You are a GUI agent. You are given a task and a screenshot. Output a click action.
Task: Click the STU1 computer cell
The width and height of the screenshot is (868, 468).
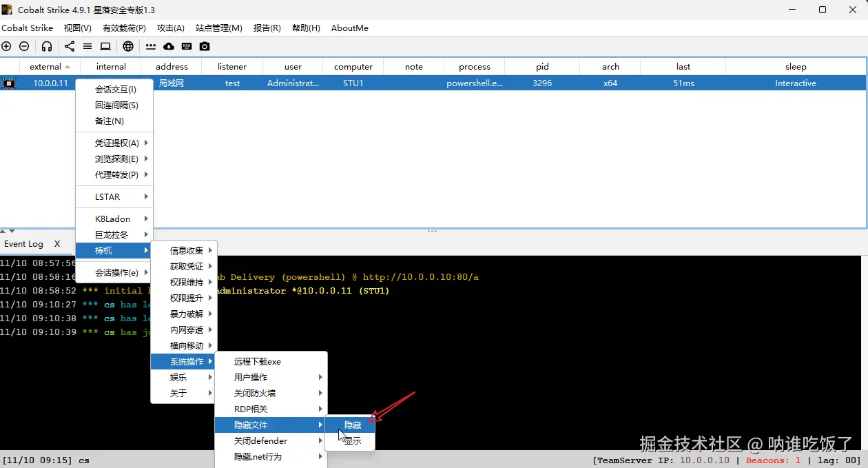tap(353, 83)
